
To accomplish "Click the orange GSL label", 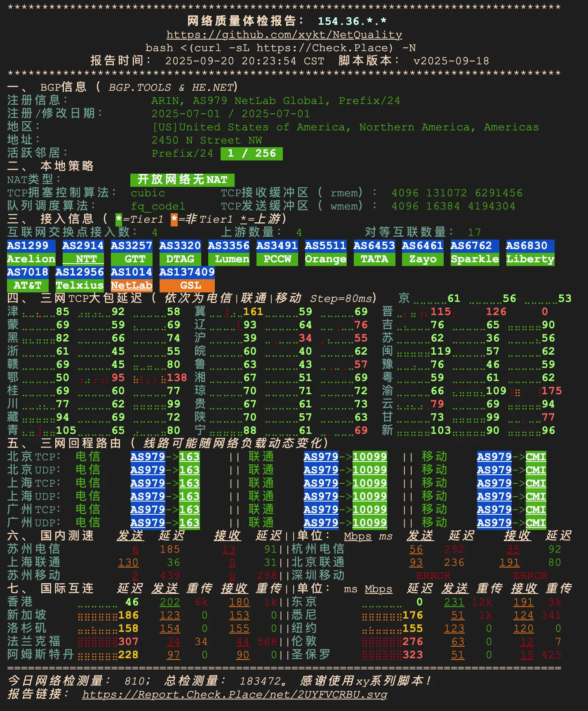I will [187, 285].
